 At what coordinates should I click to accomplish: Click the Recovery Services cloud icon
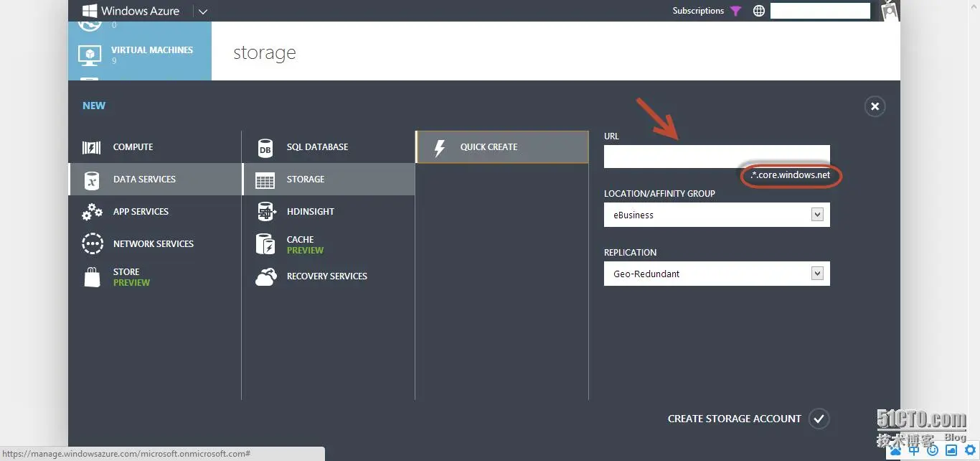pyautogui.click(x=266, y=276)
